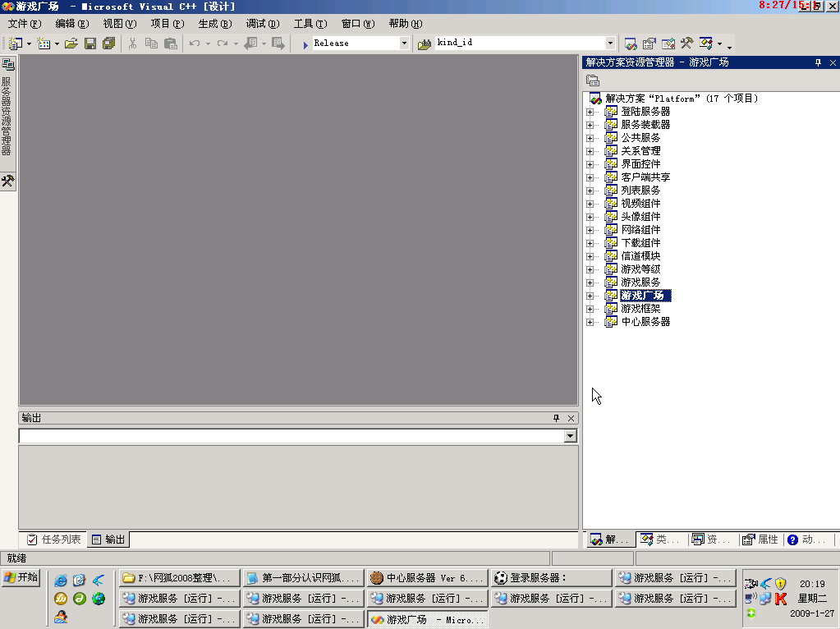Click the Object Browser toolbar icon

point(668,44)
